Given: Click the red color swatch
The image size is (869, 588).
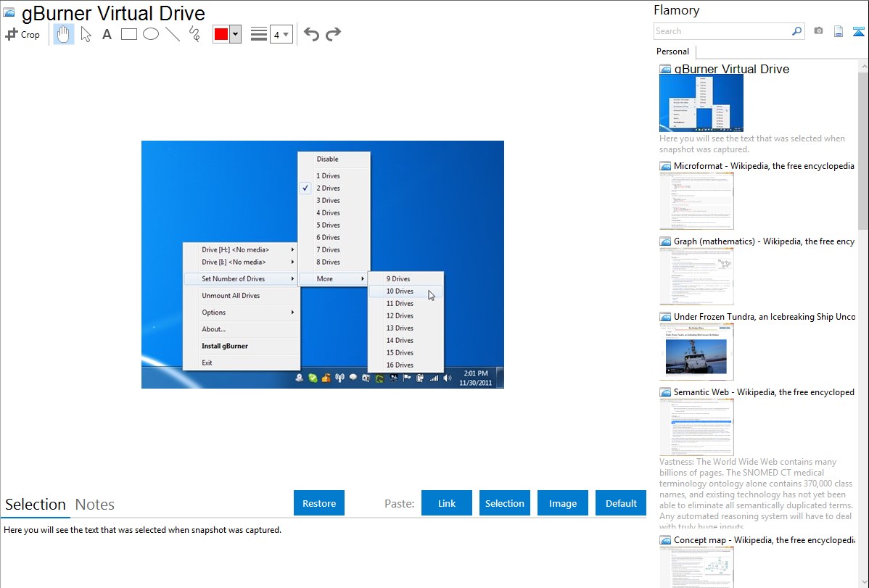Looking at the screenshot, I should coord(221,34).
